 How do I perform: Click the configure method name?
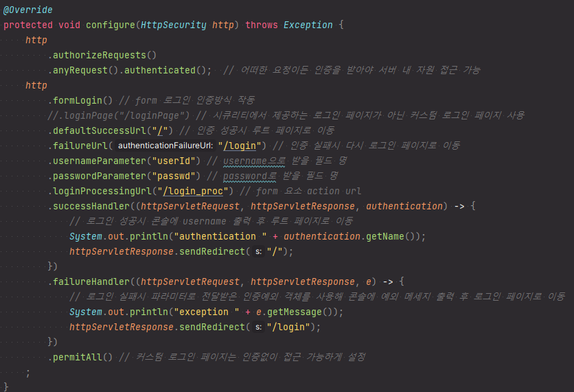(110, 25)
